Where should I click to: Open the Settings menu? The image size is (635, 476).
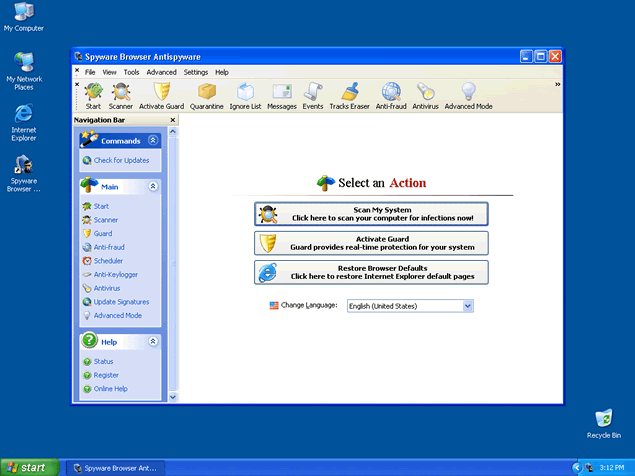click(196, 72)
